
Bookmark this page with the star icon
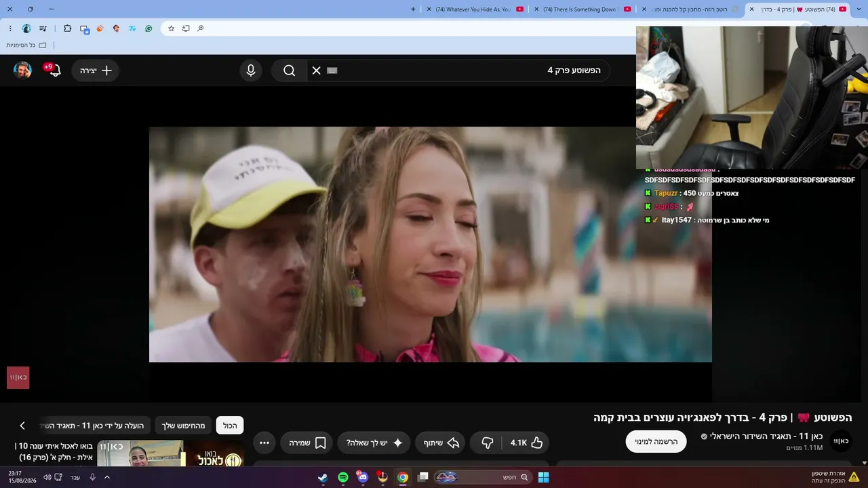pos(171,28)
